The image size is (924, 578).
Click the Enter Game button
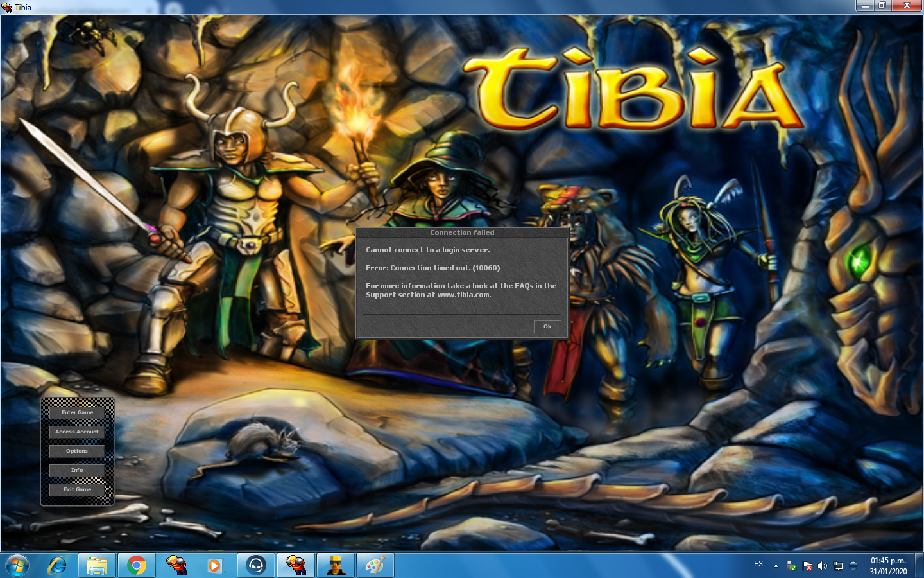pos(77,413)
